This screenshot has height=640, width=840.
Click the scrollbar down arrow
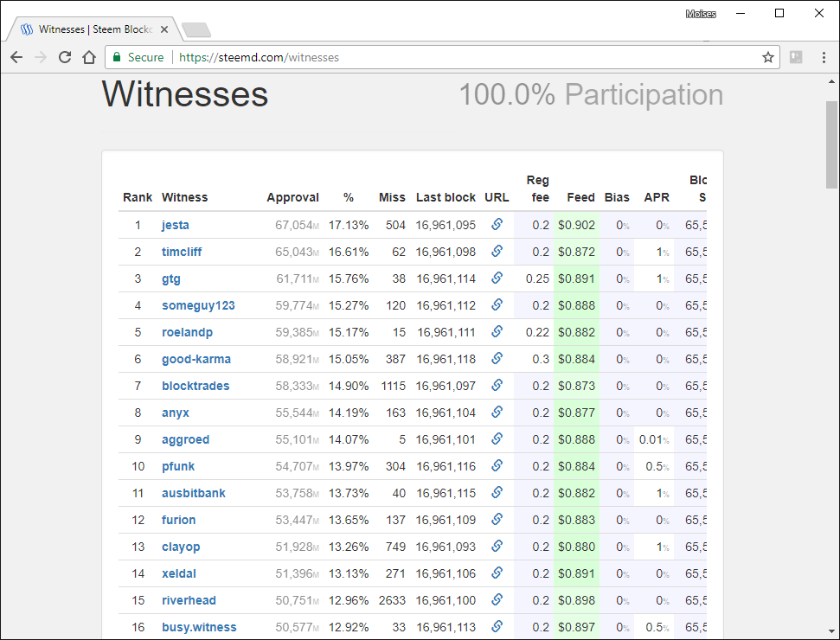831,631
